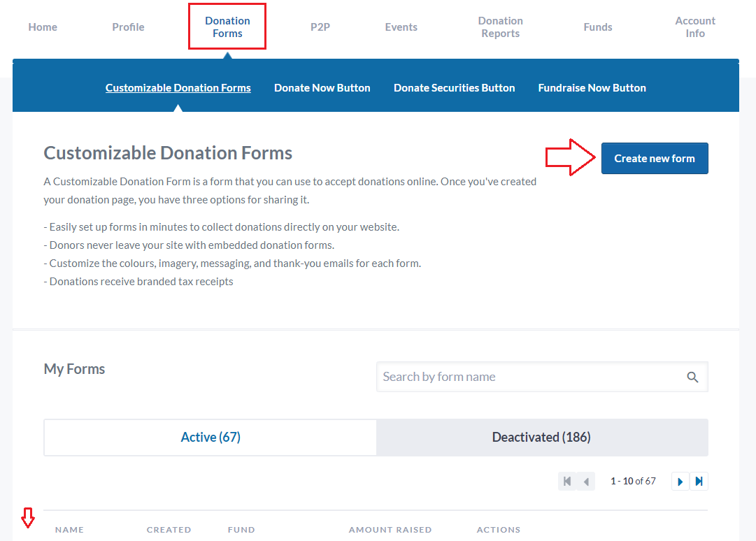Open the Profile menu item
Image resolution: width=756 pixels, height=541 pixels.
[x=128, y=27]
